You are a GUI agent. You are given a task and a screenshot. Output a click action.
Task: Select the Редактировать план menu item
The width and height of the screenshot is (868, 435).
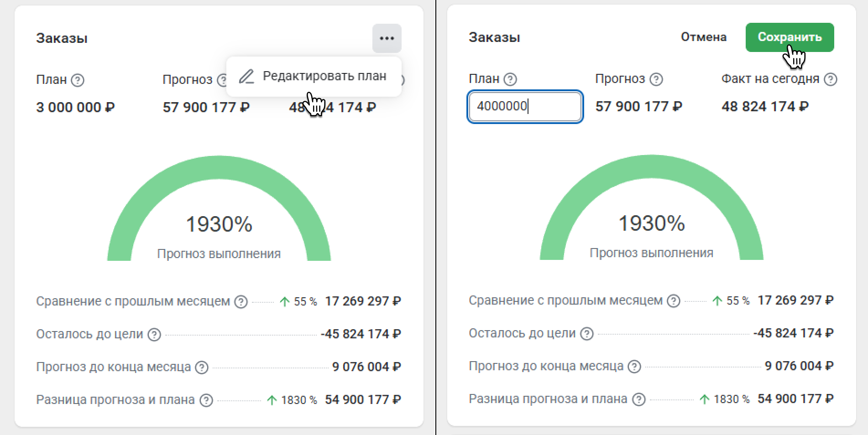tap(324, 76)
